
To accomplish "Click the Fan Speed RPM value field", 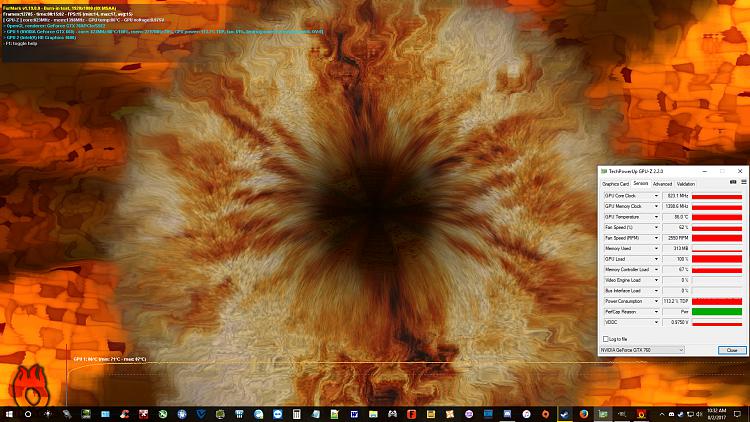I will 676,238.
